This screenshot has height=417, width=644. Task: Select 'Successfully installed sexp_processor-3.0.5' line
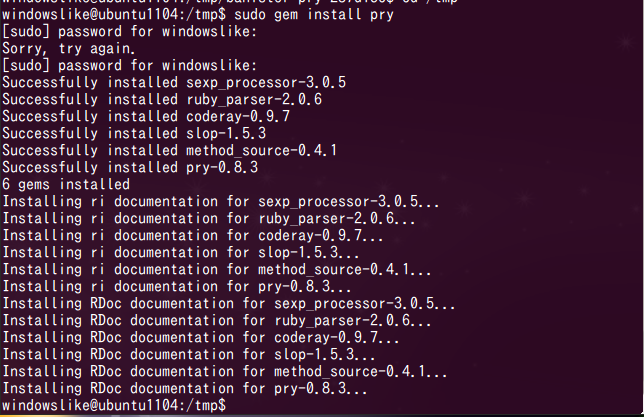point(174,83)
